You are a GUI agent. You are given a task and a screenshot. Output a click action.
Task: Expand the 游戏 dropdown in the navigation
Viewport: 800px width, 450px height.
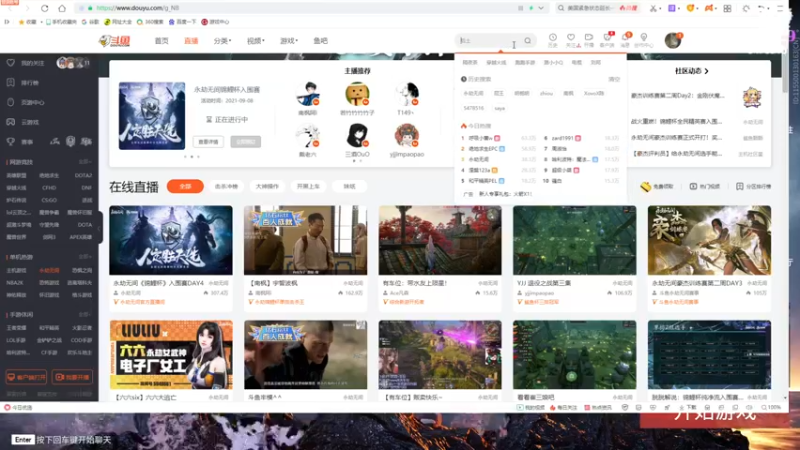coord(289,41)
